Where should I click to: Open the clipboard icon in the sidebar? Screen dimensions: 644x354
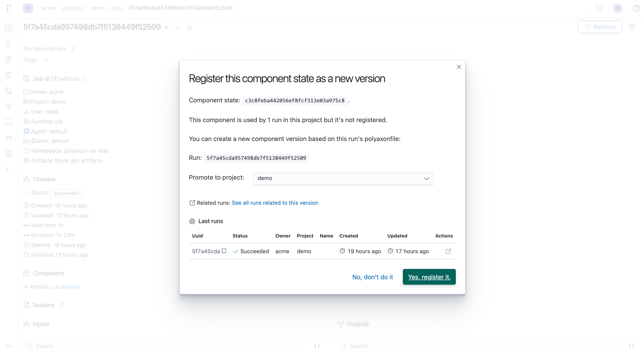pos(9,59)
